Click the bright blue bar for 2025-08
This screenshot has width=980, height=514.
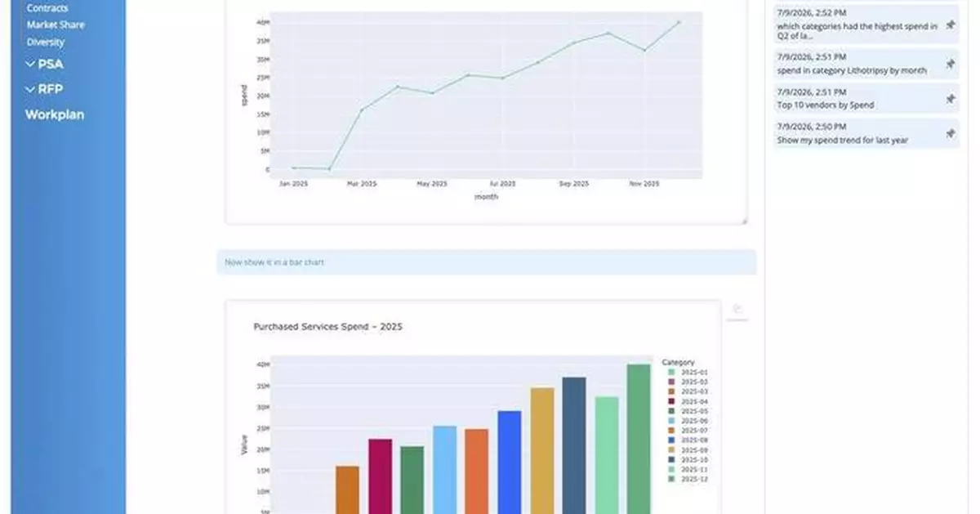coord(510,462)
